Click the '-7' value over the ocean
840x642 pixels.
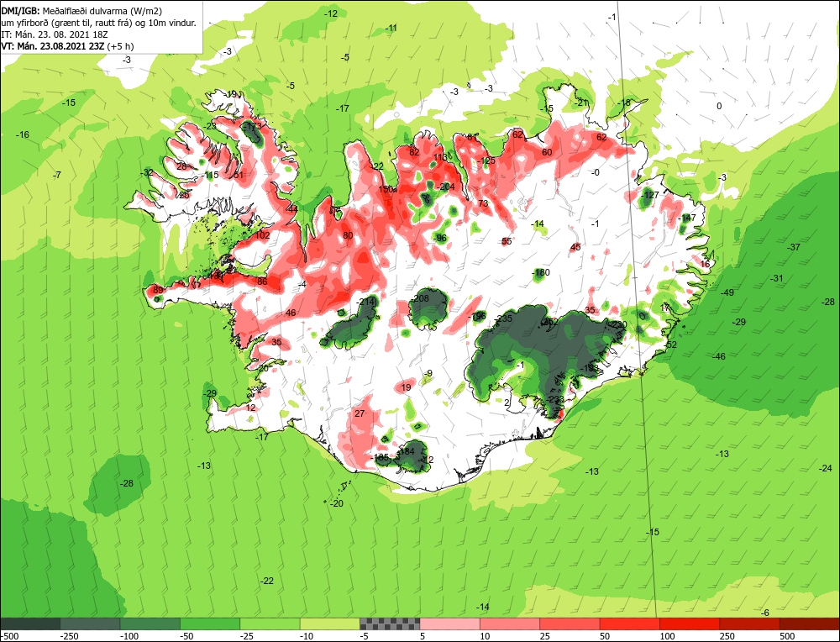[x=57, y=175]
